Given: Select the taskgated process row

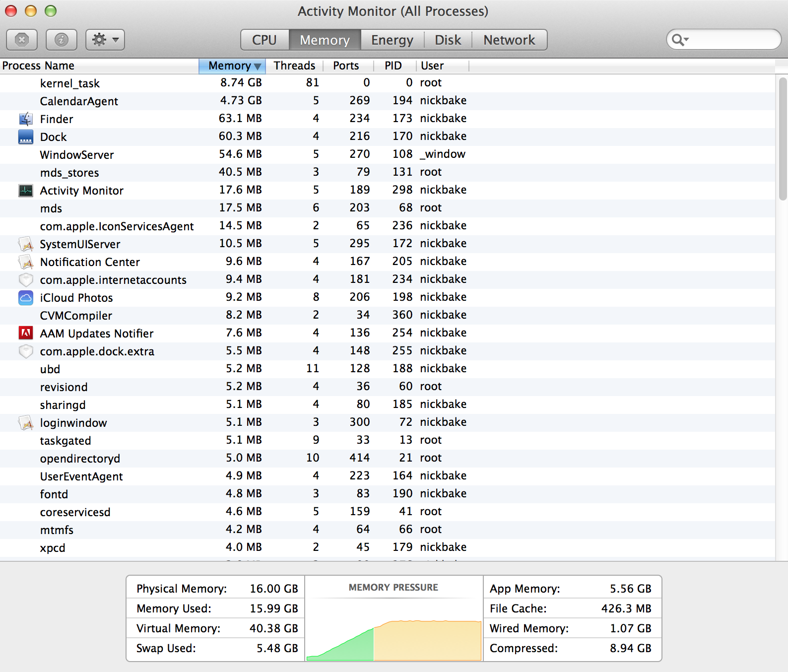Looking at the screenshot, I should [387, 440].
